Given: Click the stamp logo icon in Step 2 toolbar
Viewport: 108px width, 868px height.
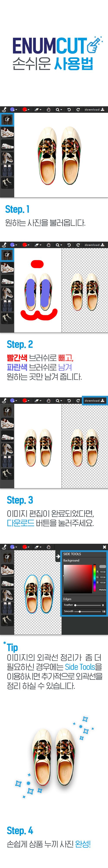Looking at the screenshot, I should tap(4, 245).
